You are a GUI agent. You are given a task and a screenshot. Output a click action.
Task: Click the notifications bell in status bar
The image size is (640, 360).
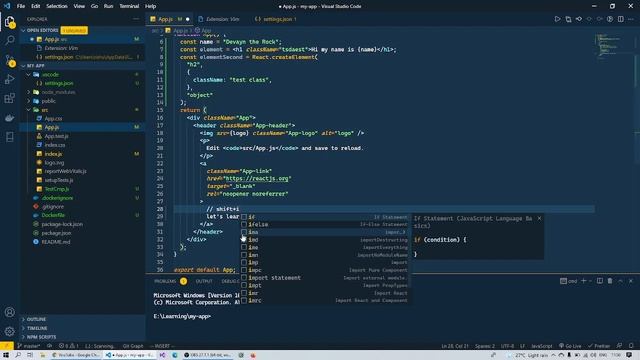pos(631,346)
